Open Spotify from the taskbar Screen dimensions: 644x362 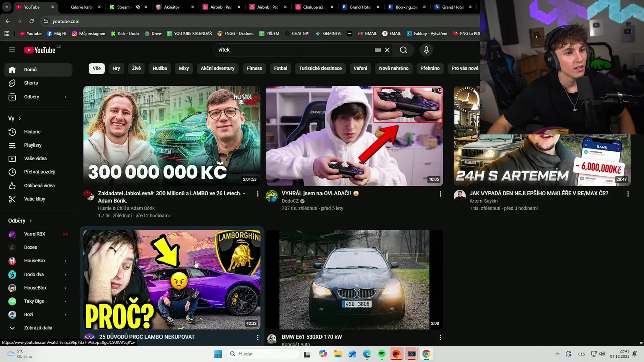[382, 354]
